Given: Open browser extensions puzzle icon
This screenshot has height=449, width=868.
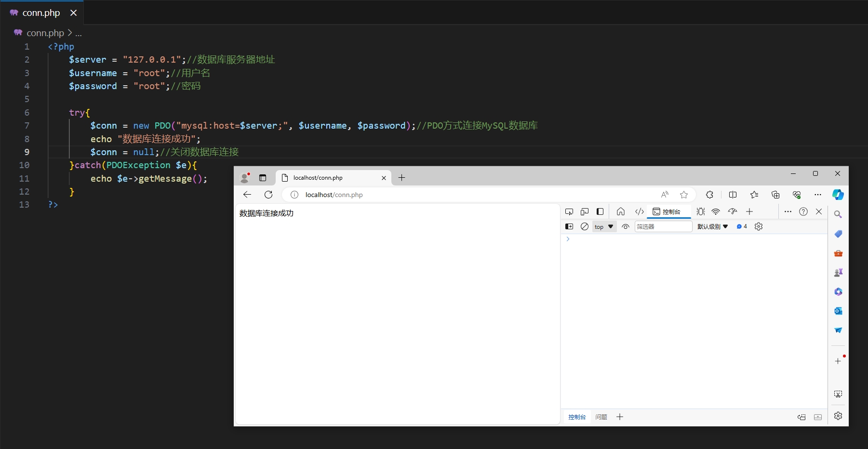Looking at the screenshot, I should point(709,195).
